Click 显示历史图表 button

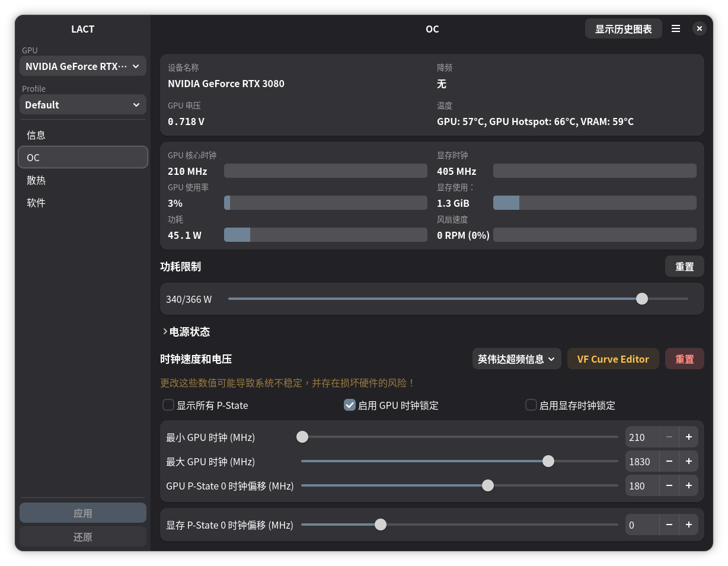tap(623, 28)
